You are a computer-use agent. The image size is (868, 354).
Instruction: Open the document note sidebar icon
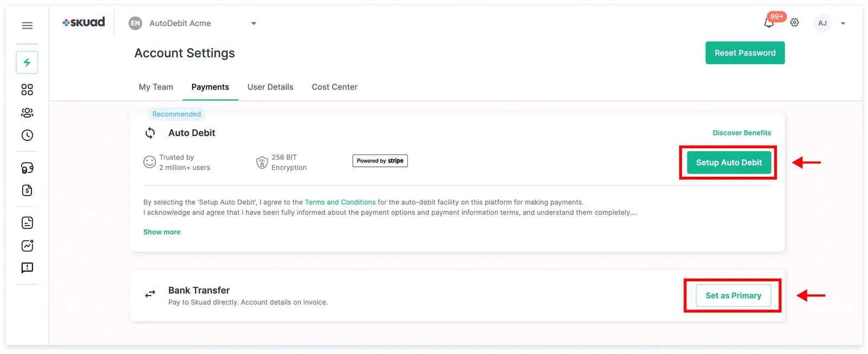pyautogui.click(x=27, y=223)
